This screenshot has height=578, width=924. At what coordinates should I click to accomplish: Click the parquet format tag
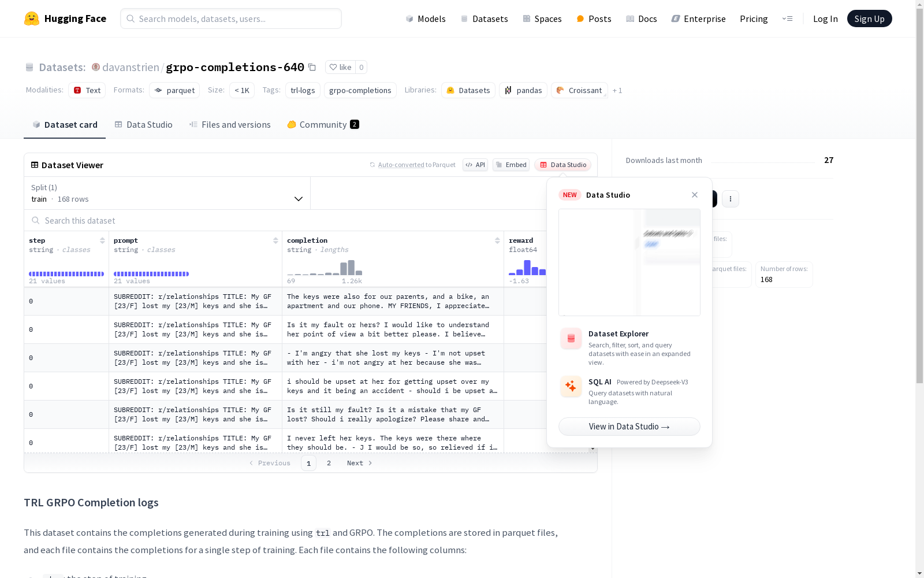[174, 90]
